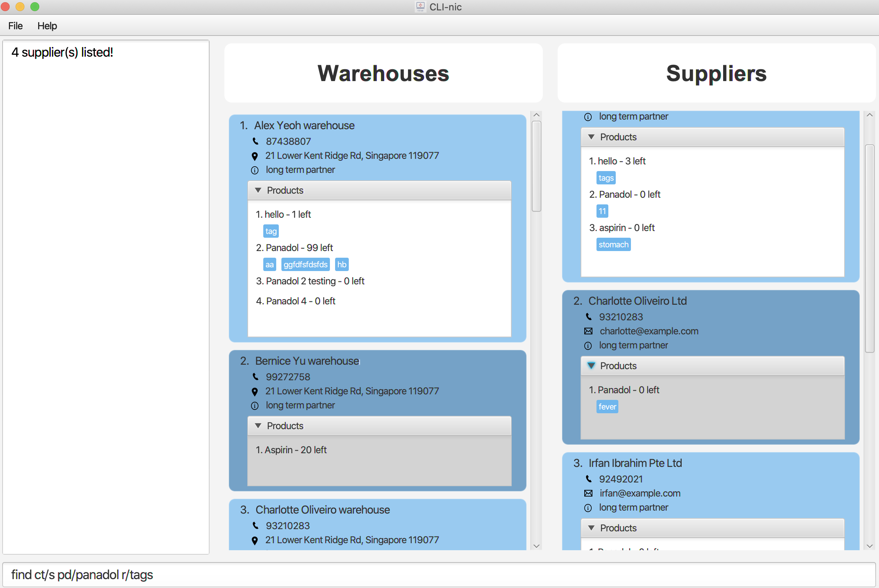Click location pin icon under Bernice Yu warehouse
This screenshot has width=879, height=588.
tap(255, 392)
